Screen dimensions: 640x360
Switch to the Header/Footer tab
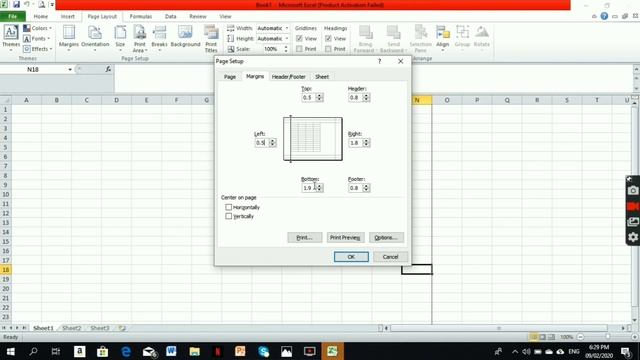click(289, 77)
